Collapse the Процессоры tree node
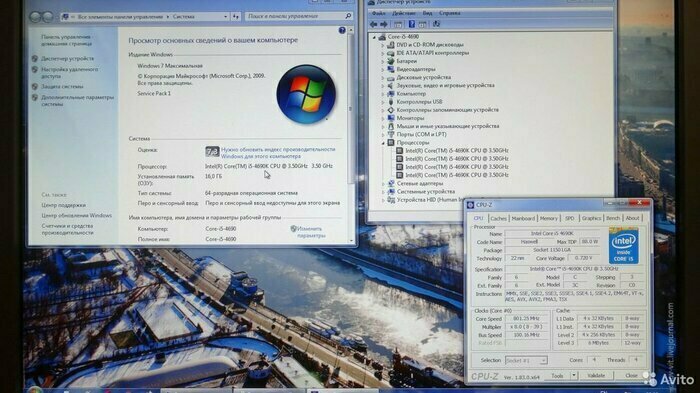The width and height of the screenshot is (700, 393). [383, 143]
